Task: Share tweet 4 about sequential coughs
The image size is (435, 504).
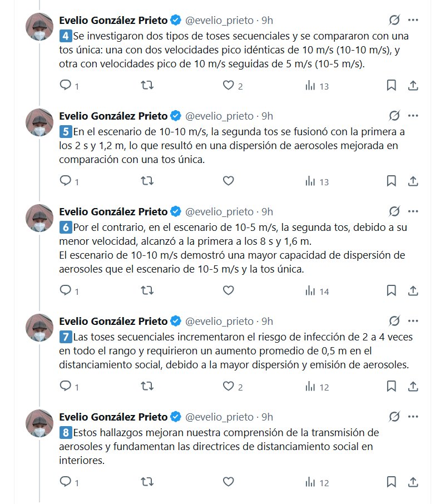Action: 413,86
